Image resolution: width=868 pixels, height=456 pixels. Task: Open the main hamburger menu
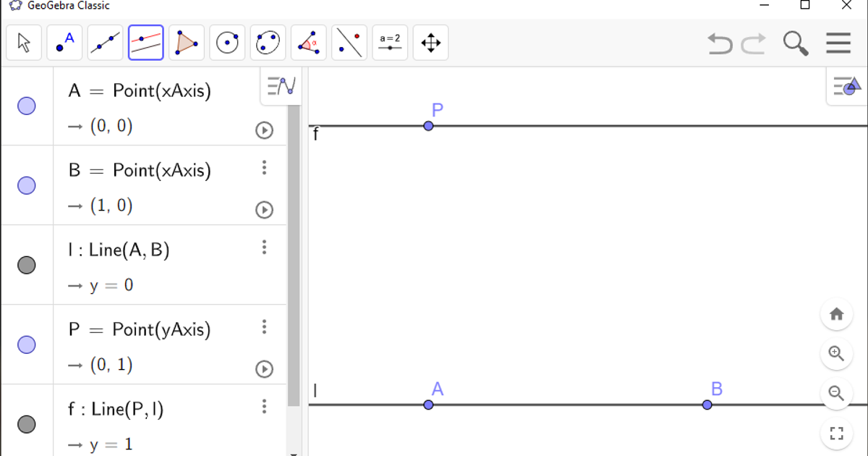tap(838, 43)
